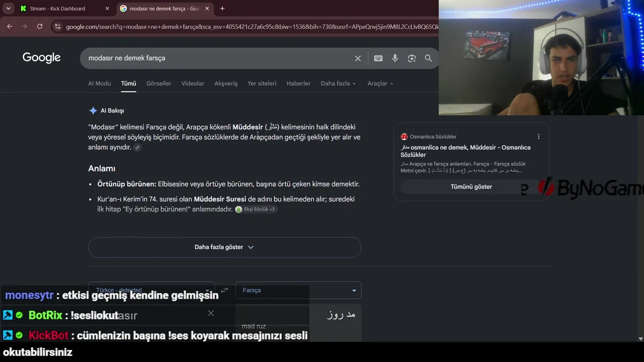
Task: Reload the current page
Action: [40, 26]
